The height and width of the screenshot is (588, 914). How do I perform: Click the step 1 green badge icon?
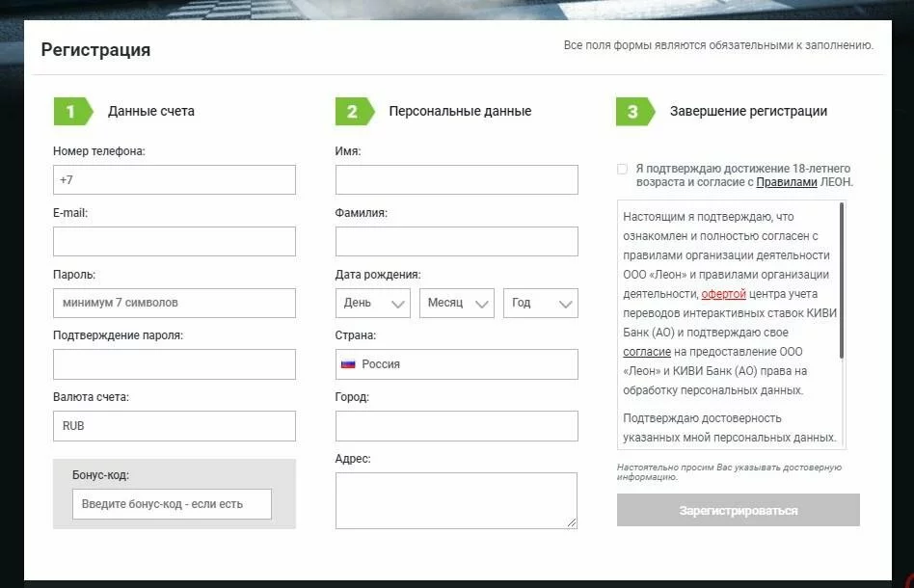71,112
